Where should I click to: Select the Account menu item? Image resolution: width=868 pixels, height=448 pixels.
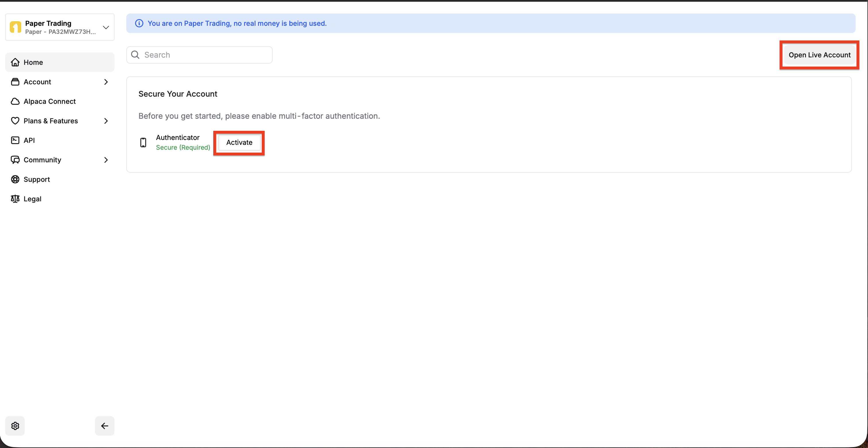[x=37, y=82]
